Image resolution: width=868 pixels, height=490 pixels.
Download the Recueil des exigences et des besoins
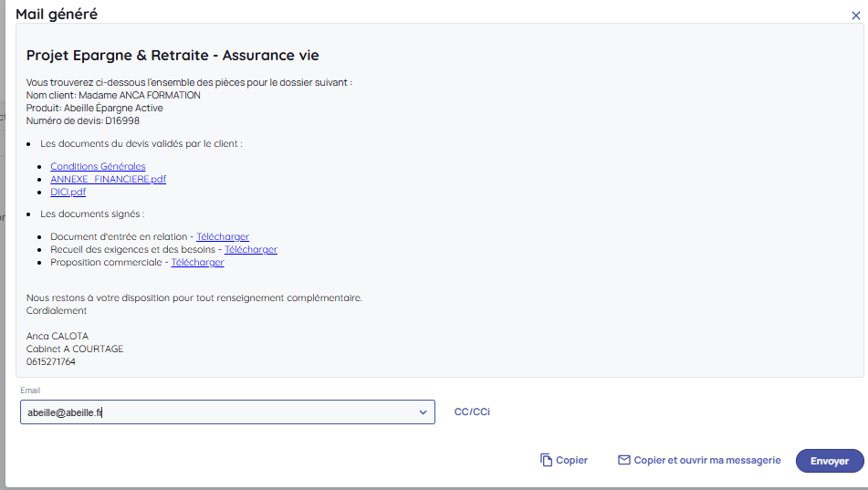(251, 249)
